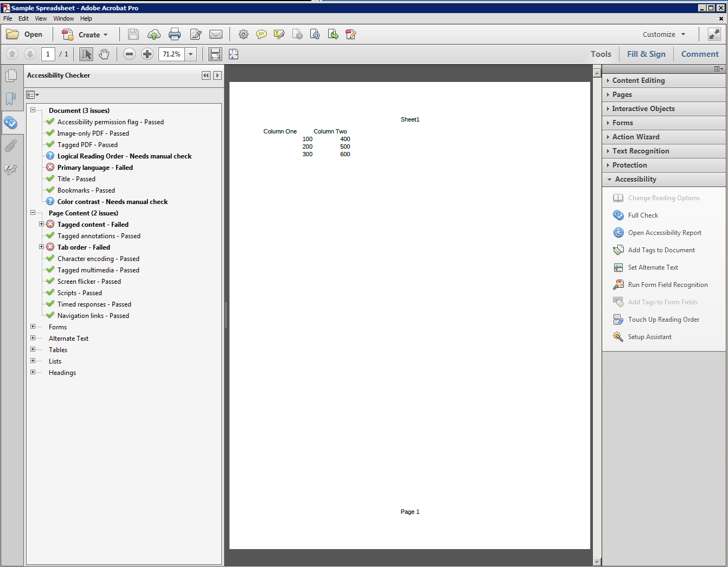
Task: Switch to the Tools pane tab
Action: pyautogui.click(x=601, y=54)
